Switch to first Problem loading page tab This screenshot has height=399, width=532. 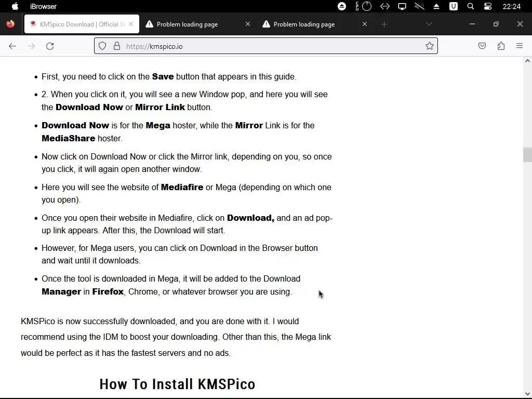[187, 24]
